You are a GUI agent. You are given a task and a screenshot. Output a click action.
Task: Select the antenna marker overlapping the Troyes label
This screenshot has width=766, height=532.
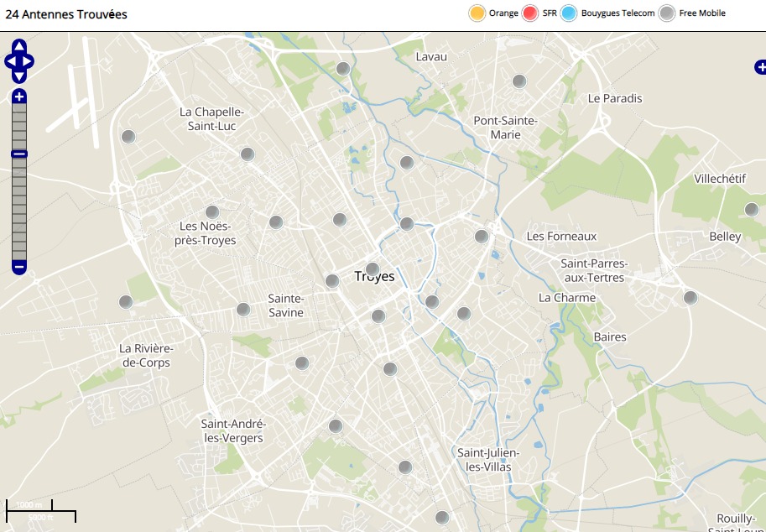[373, 269]
